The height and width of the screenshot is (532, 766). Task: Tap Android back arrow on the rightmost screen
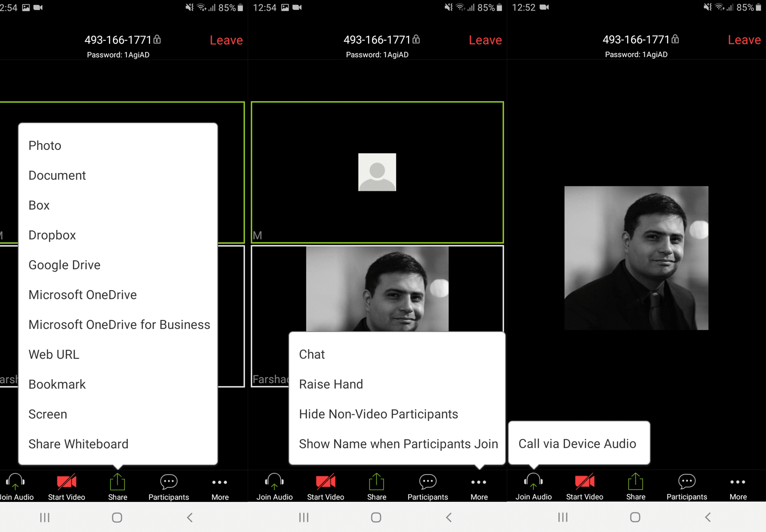pos(708,517)
